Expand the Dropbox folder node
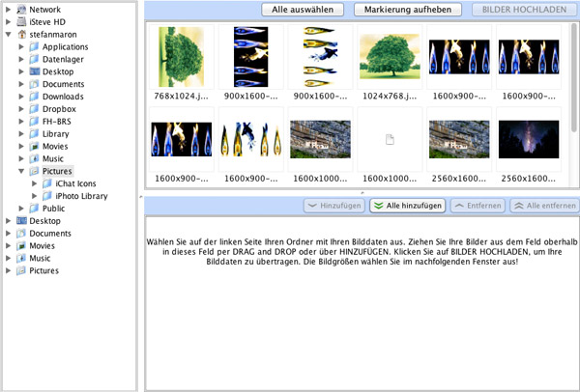Image resolution: width=580 pixels, height=392 pixels. (x=21, y=109)
